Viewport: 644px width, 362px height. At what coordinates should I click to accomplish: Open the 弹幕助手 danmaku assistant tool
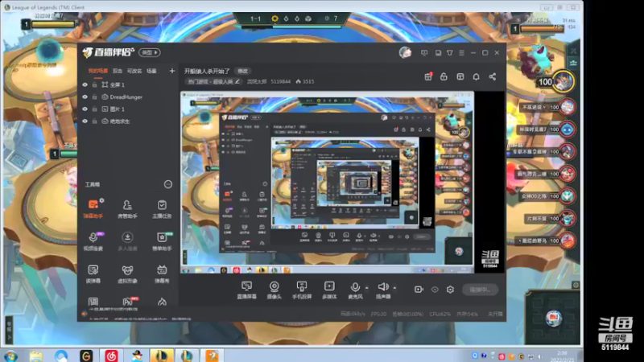pos(93,208)
